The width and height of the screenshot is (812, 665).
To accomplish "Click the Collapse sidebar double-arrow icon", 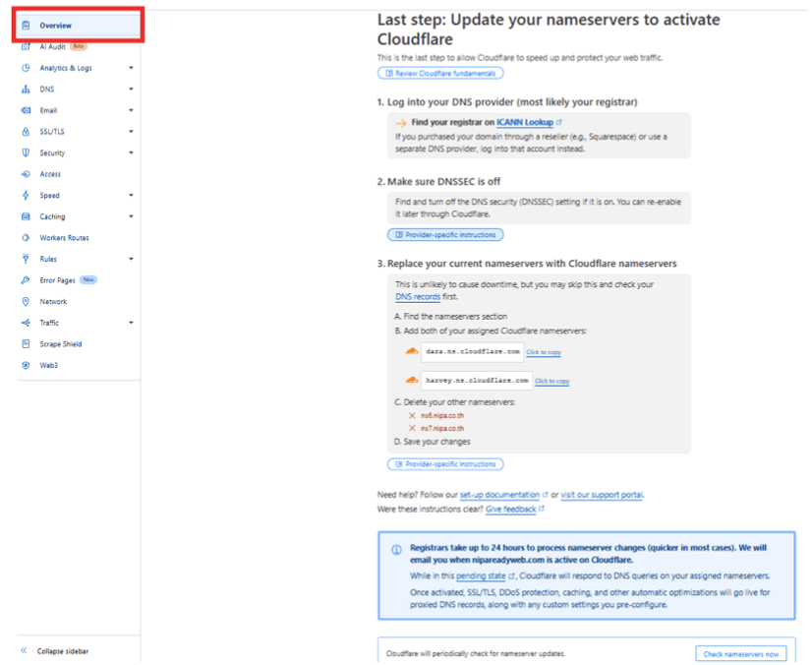I will 24,650.
